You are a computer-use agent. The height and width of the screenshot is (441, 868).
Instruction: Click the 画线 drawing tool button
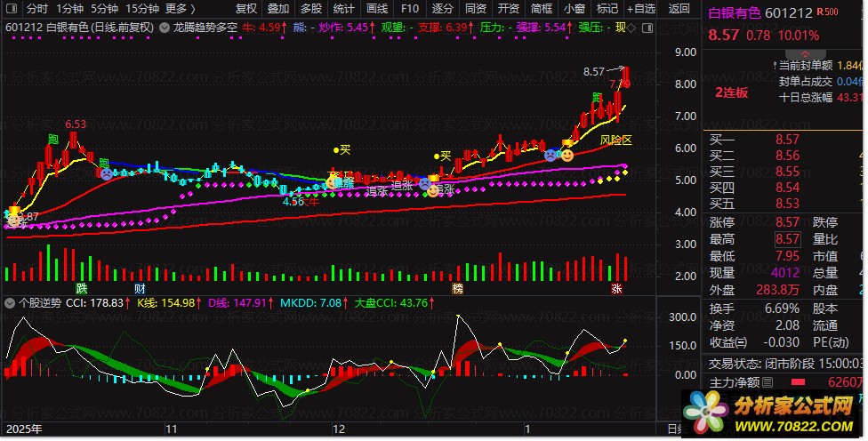point(377,8)
